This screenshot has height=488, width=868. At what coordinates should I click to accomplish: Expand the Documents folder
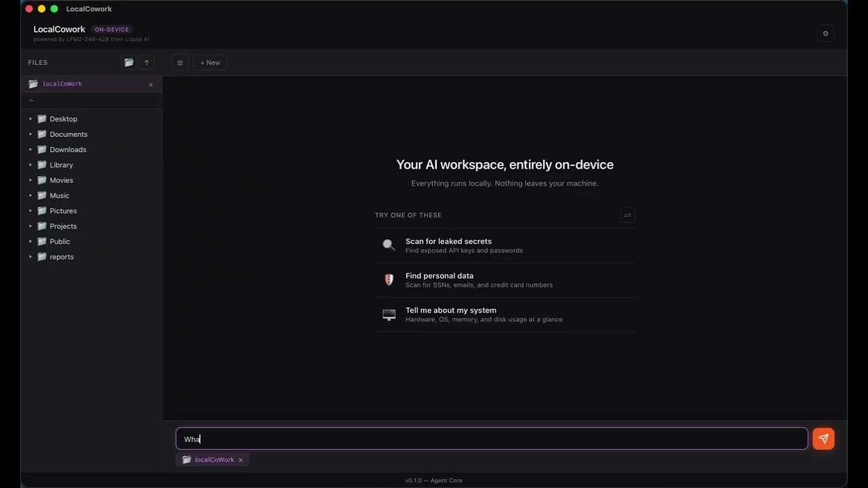[31, 134]
